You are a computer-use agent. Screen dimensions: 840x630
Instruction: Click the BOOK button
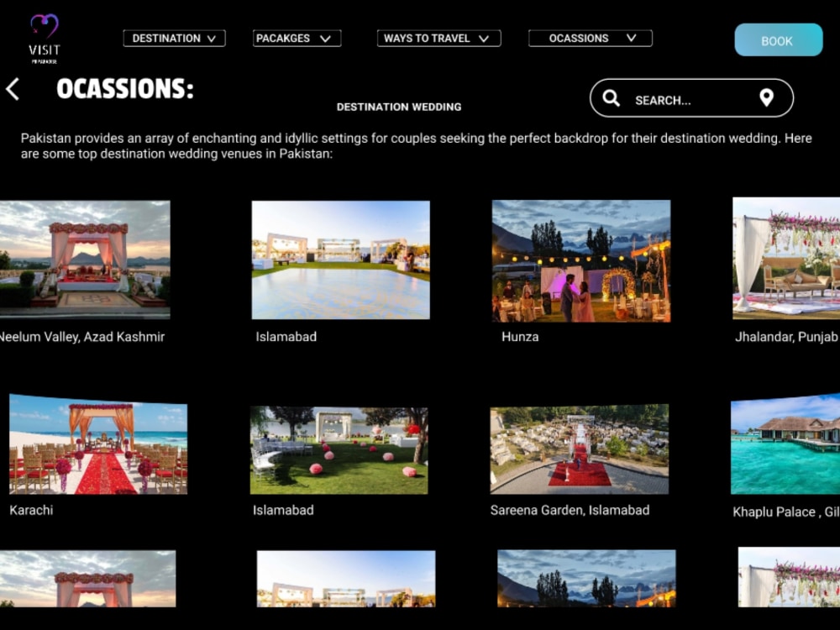click(779, 40)
